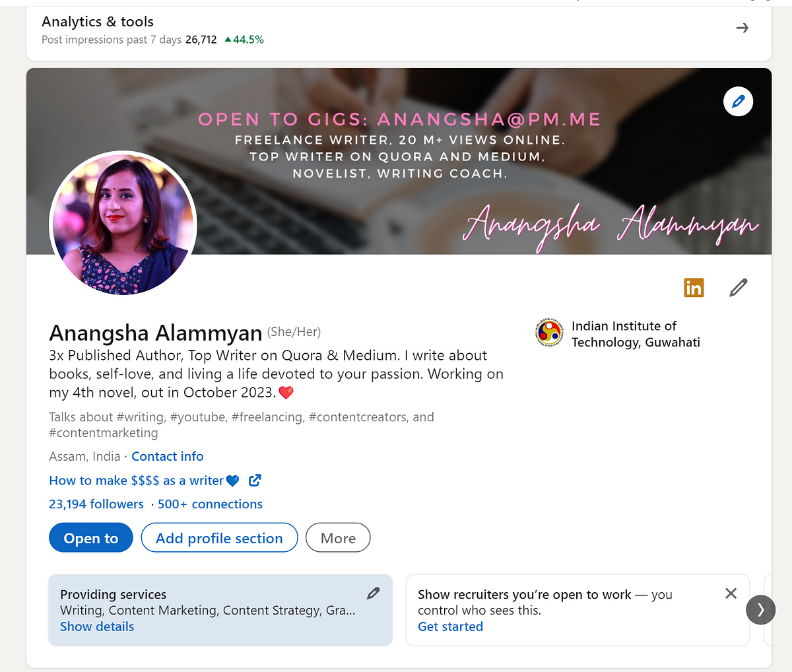Open writer link via external link icon
Screen dimensions: 792x672
coord(255,481)
